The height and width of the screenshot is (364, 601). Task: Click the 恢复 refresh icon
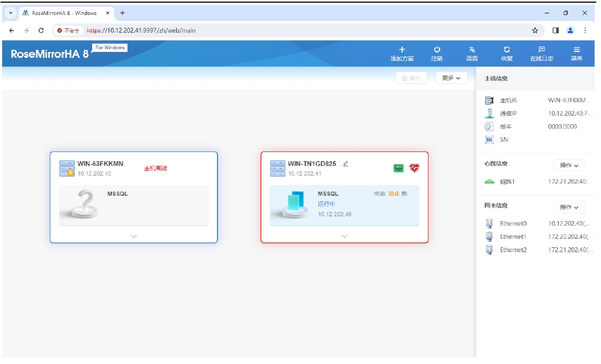pos(507,49)
